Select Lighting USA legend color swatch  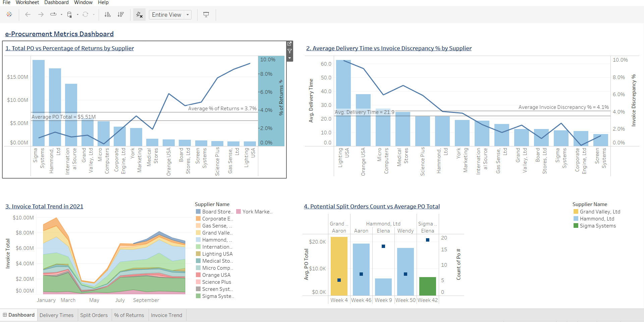[x=198, y=254]
